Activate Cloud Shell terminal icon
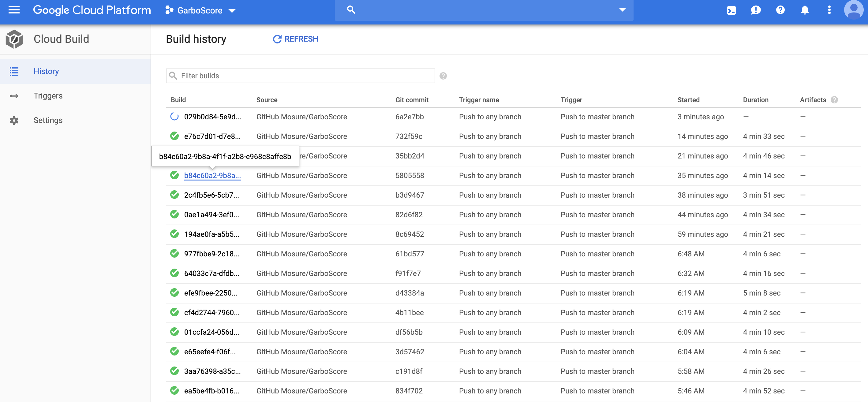 tap(731, 10)
